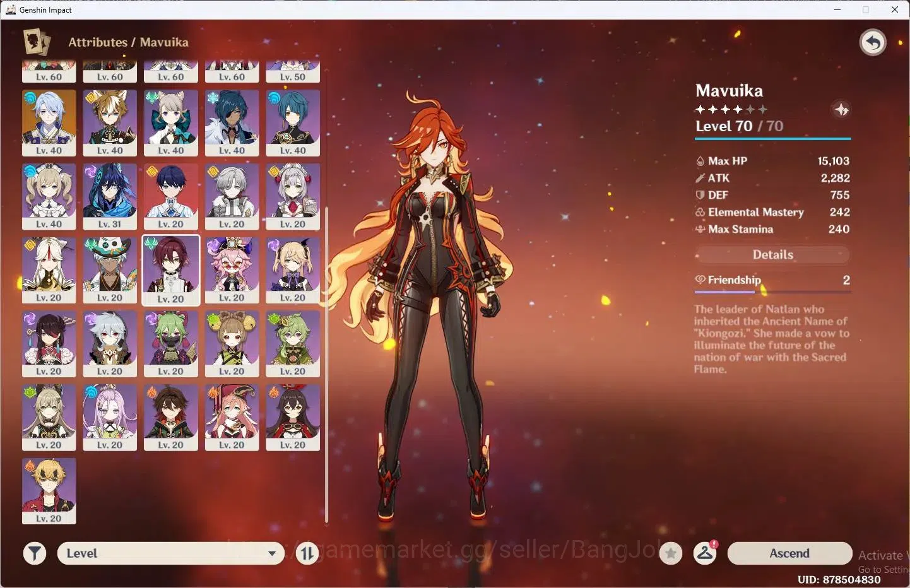Select Xingqiu portrait at Lv. 40
The image size is (910, 588).
tap(293, 123)
